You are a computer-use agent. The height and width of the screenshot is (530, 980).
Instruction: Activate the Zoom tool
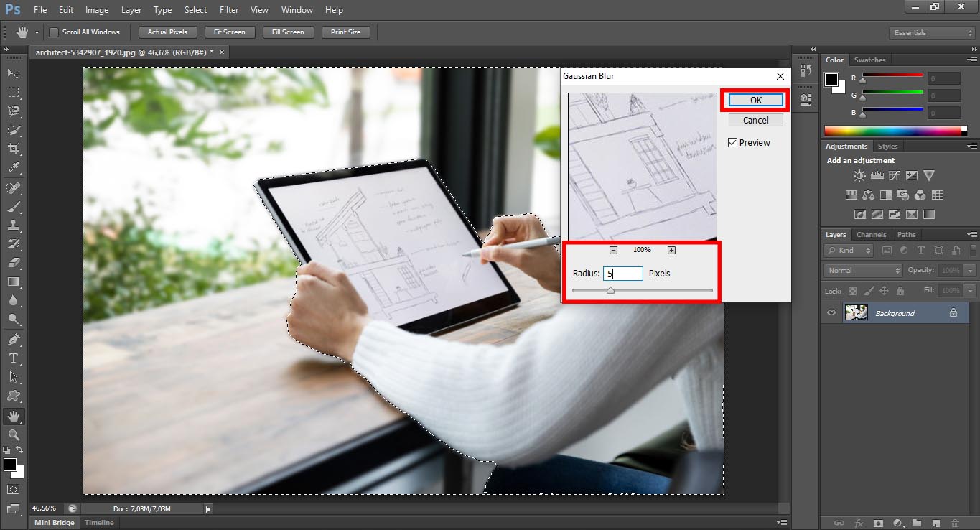click(13, 434)
